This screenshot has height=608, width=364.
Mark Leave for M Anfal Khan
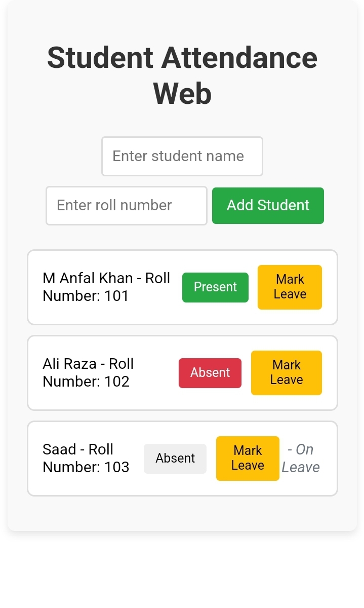click(290, 287)
